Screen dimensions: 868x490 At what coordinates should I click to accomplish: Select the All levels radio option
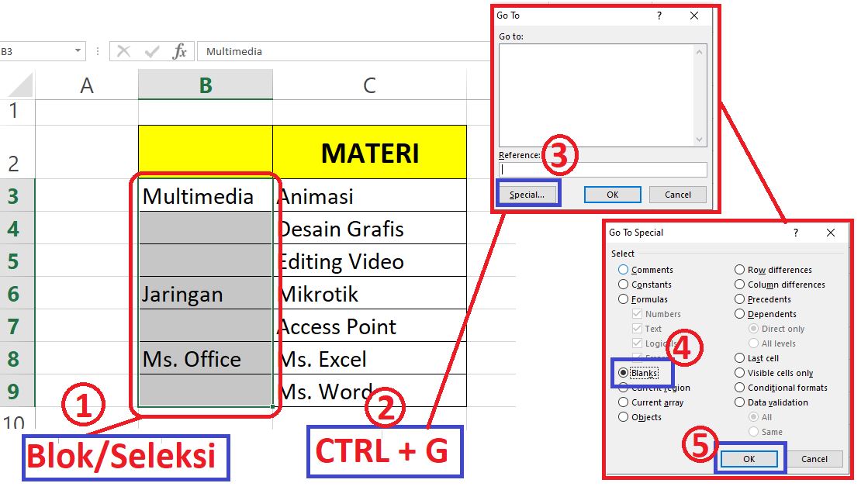(753, 343)
